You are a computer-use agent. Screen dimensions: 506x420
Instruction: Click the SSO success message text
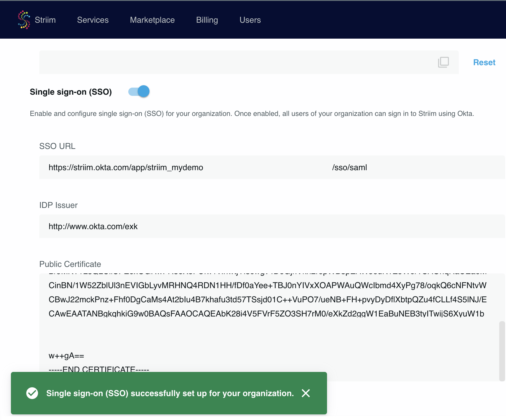[x=170, y=393]
